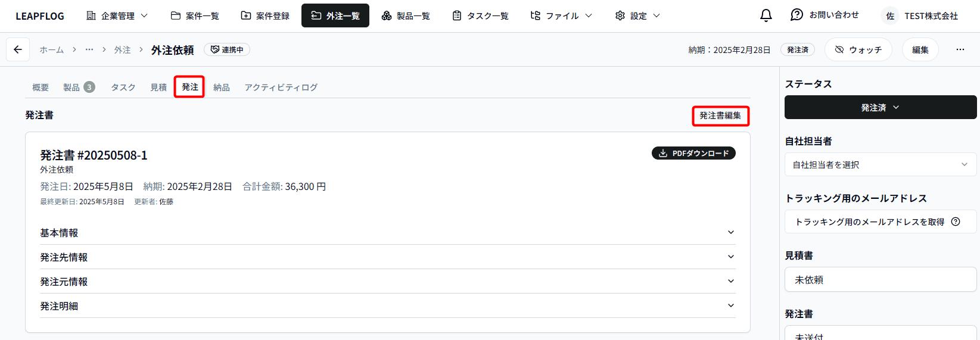Click the 発注済 badge near the deadline

tap(798, 49)
